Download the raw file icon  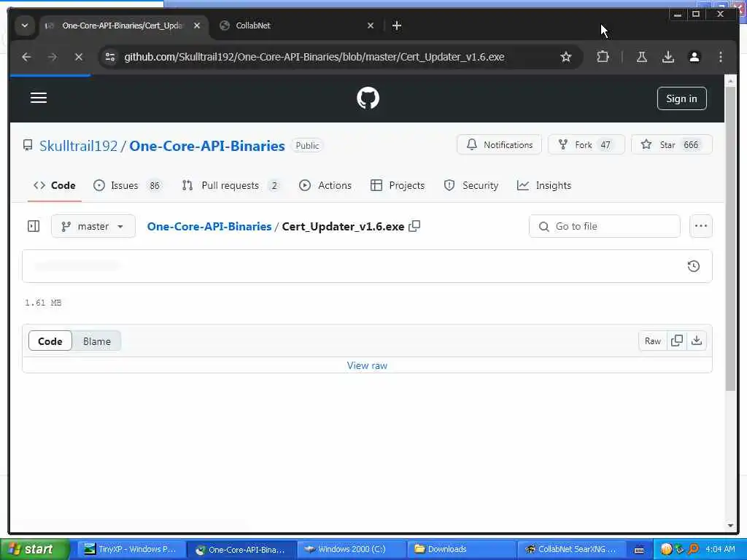pyautogui.click(x=697, y=341)
